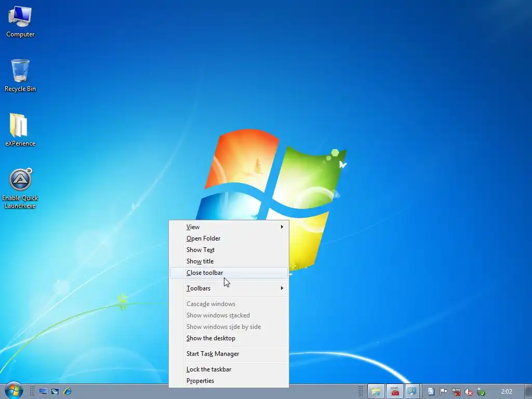Select the Enable Quick Launch.exe icon

point(20,188)
